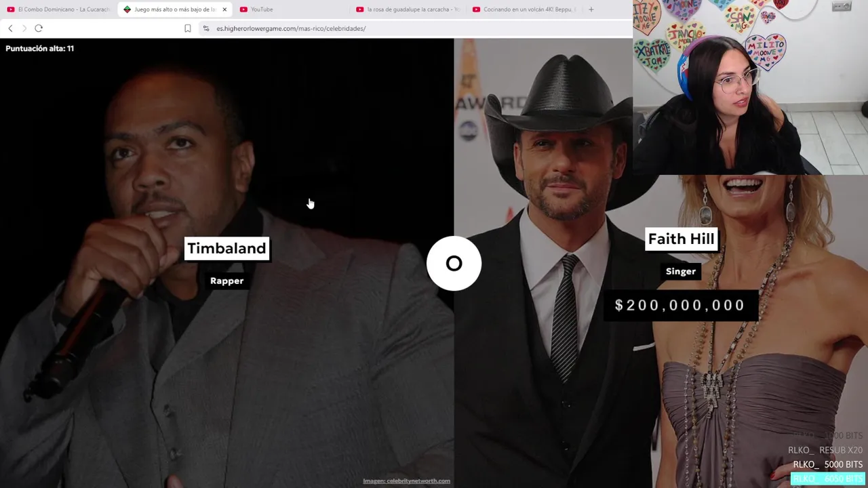Viewport: 868px width, 488px height.
Task: Close the Juego más alto o más bajo tab
Action: pos(224,9)
